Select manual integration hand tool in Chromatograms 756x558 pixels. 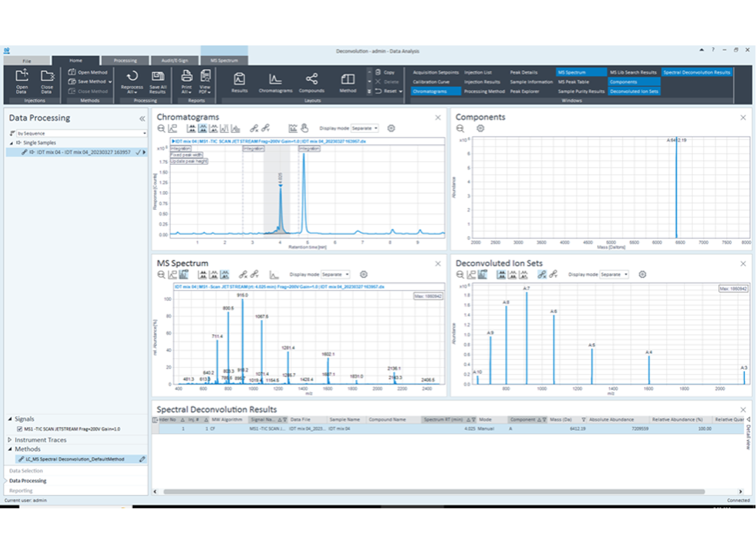[x=304, y=128]
